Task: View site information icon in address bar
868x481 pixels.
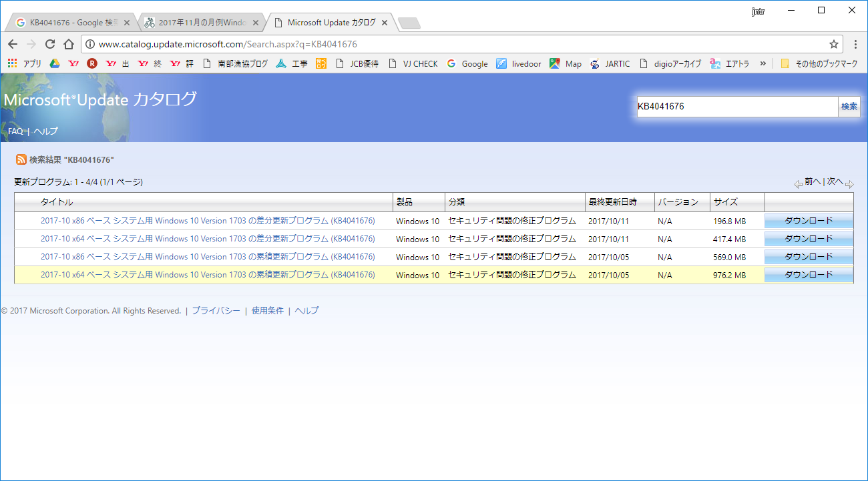Action: click(x=91, y=45)
